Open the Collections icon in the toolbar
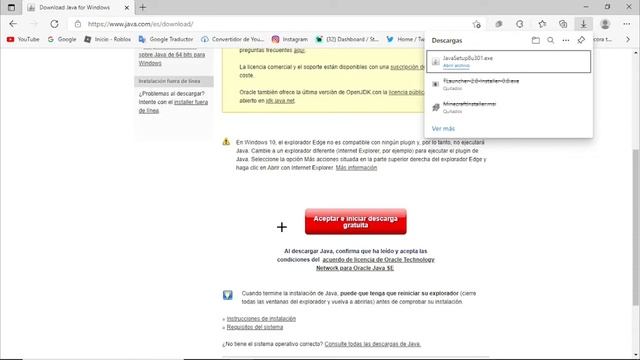Screen dimensions: 640x360 563,24
